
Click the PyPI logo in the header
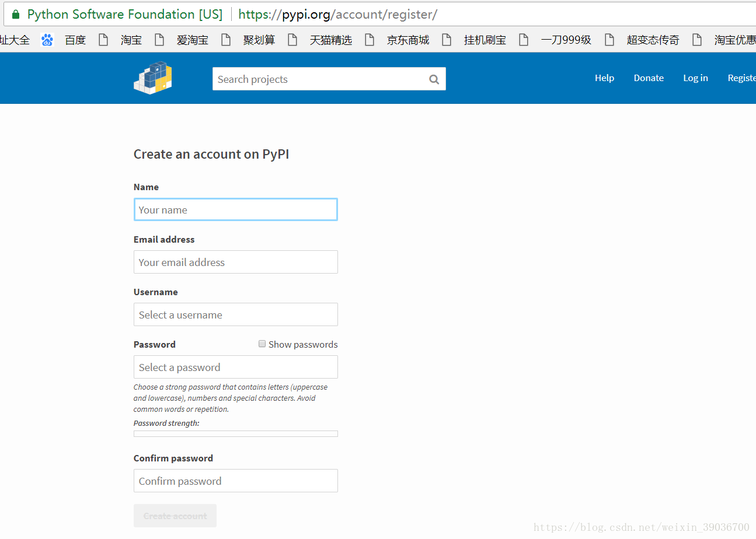click(153, 78)
